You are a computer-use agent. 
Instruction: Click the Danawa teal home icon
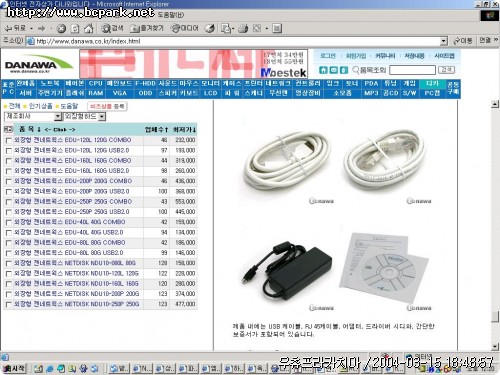323,70
